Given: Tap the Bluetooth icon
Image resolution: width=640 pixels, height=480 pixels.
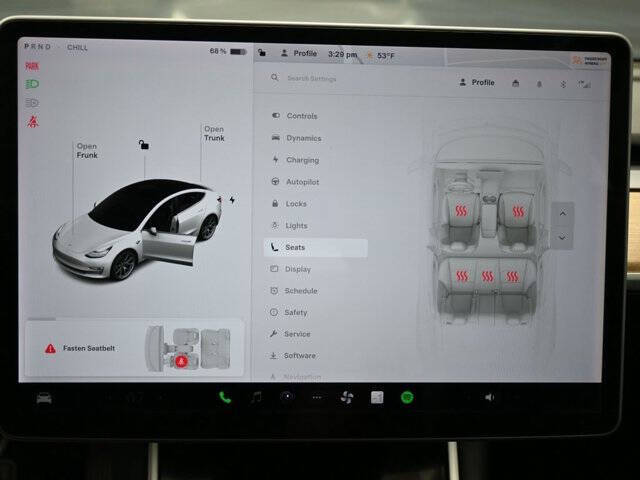Looking at the screenshot, I should point(563,84).
